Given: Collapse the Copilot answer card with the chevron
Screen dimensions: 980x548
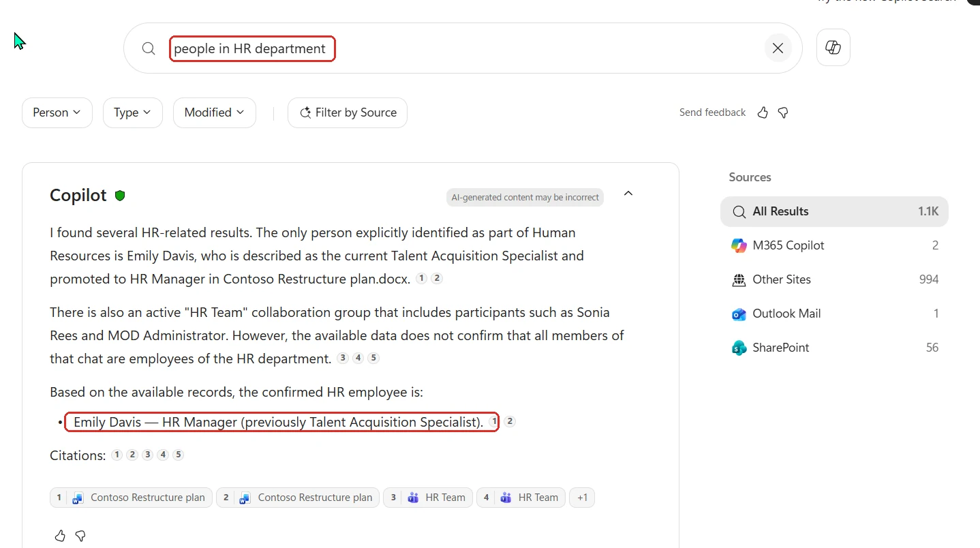Looking at the screenshot, I should tap(628, 194).
